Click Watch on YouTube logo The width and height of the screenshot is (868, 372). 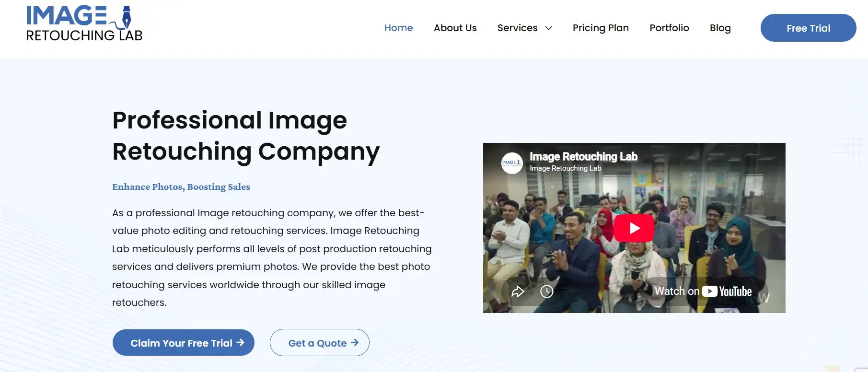pyautogui.click(x=703, y=291)
